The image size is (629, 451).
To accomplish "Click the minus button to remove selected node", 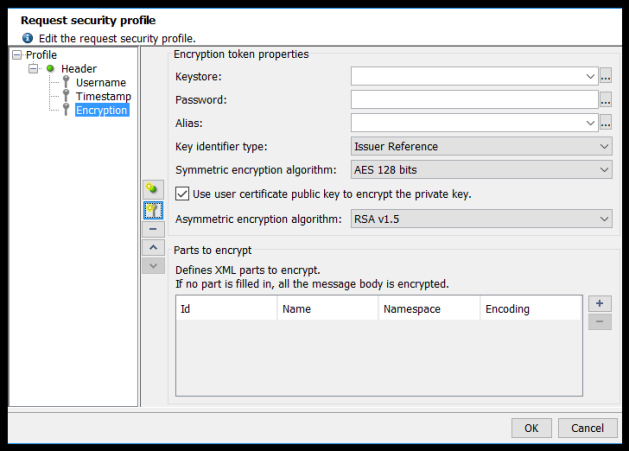I will [x=152, y=229].
